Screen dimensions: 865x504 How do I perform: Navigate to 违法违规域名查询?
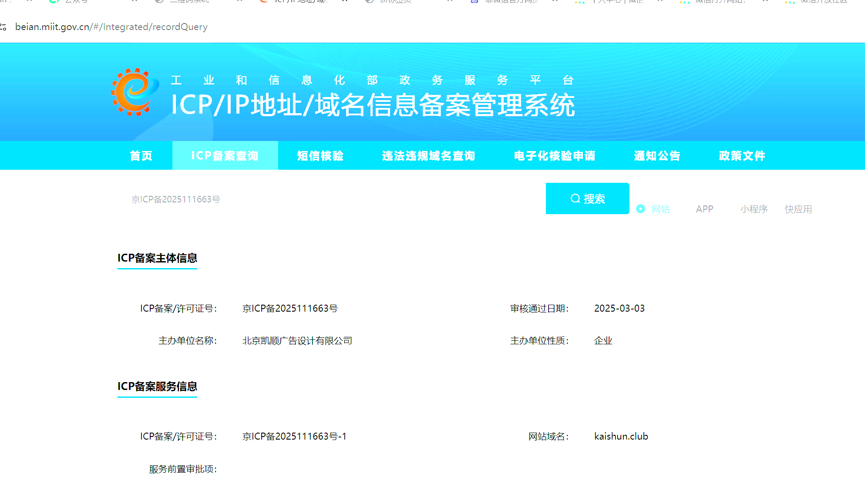tap(428, 156)
